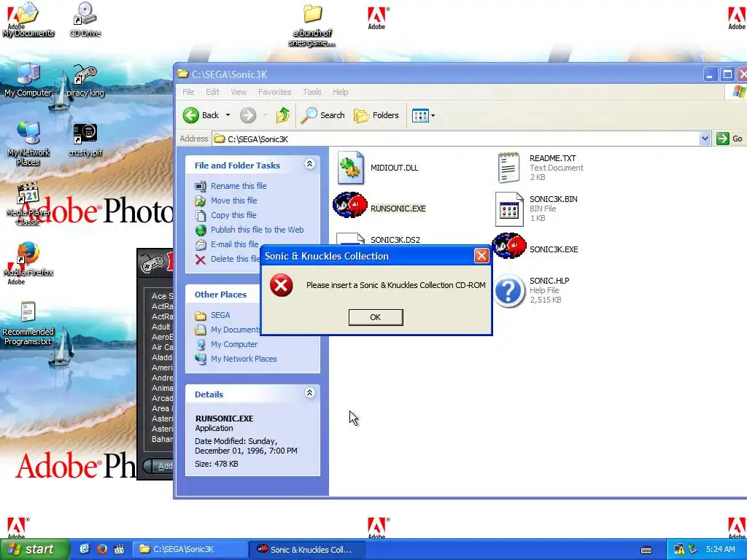Select My Network Places desktop icon
The width and height of the screenshot is (747, 560).
click(x=28, y=144)
